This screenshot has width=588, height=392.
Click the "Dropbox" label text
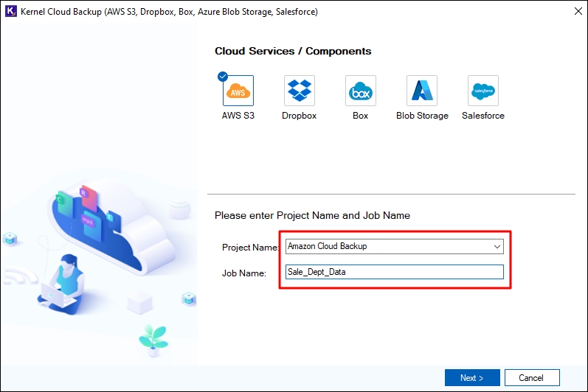click(x=300, y=116)
